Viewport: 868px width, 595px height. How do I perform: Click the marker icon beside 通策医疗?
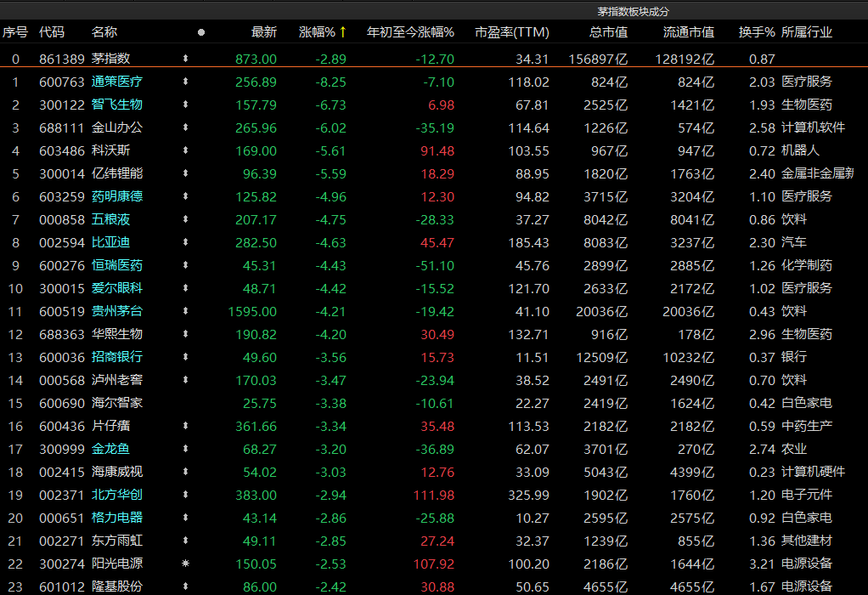(x=185, y=82)
